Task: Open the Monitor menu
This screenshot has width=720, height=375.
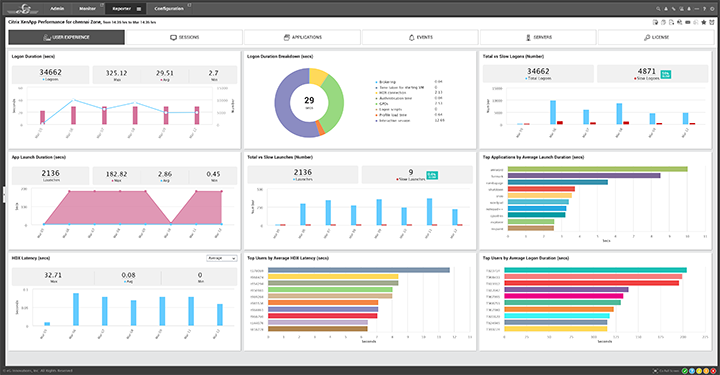Action: [x=87, y=8]
